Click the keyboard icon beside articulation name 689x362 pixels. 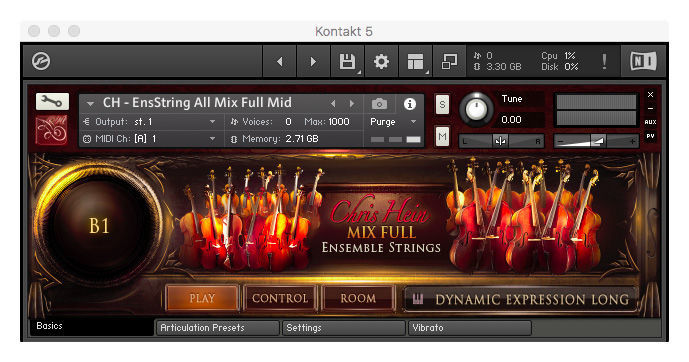point(418,299)
